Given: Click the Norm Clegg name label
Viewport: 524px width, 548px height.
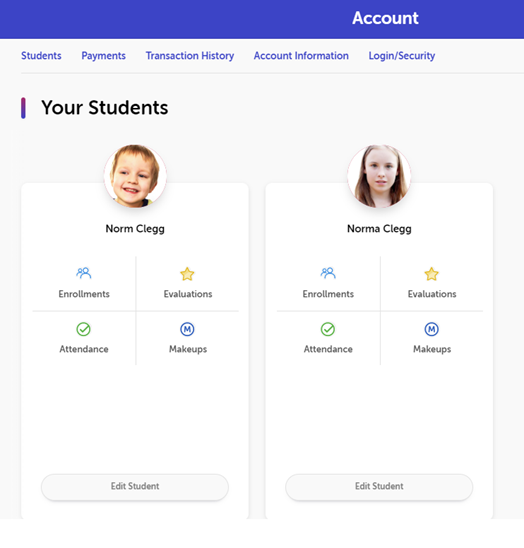Looking at the screenshot, I should [135, 229].
